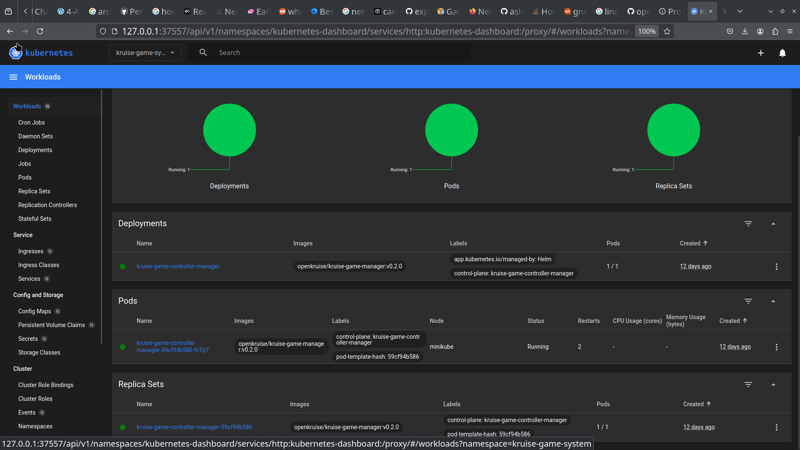Filter the Replica Sets list
The height and width of the screenshot is (450, 800).
pos(748,384)
